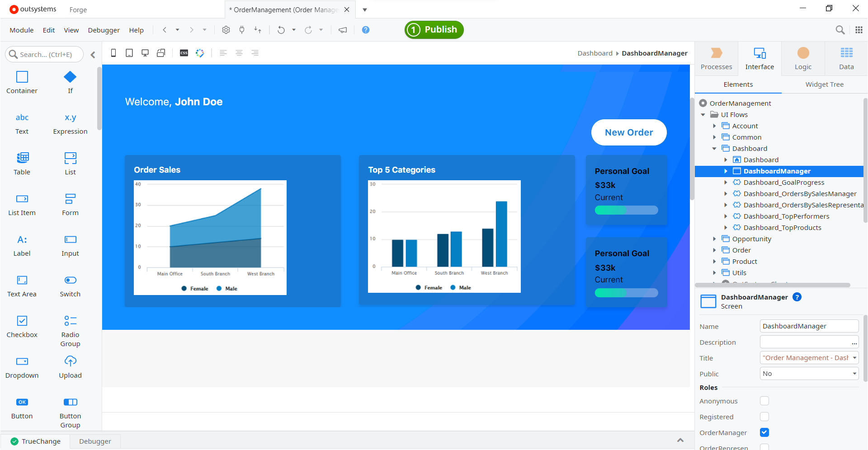The width and height of the screenshot is (868, 450).
Task: Check the Registered role box
Action: point(764,417)
